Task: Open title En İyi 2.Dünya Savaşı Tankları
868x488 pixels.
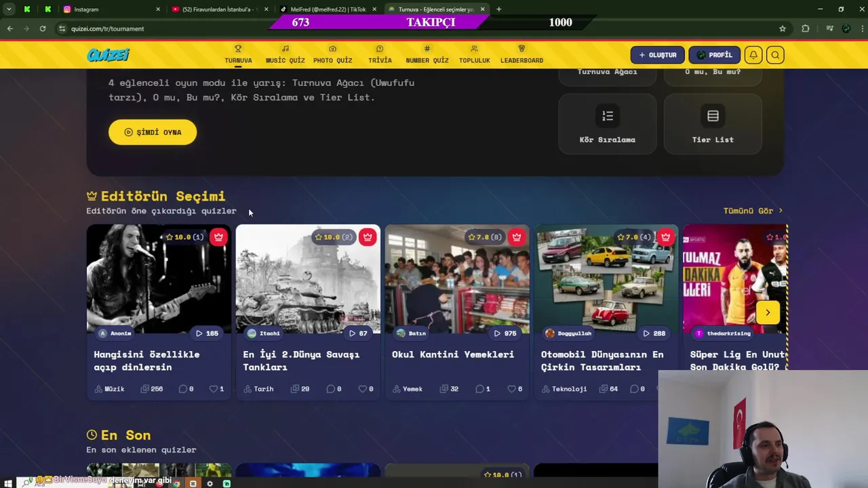Action: click(x=301, y=361)
